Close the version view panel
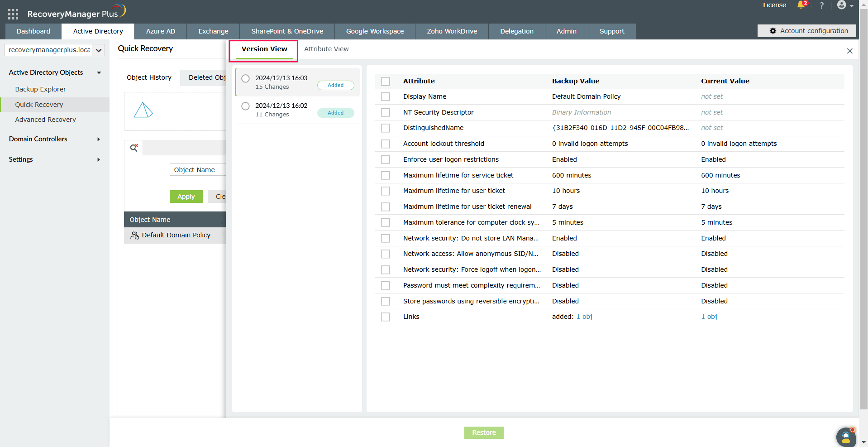 click(x=849, y=51)
